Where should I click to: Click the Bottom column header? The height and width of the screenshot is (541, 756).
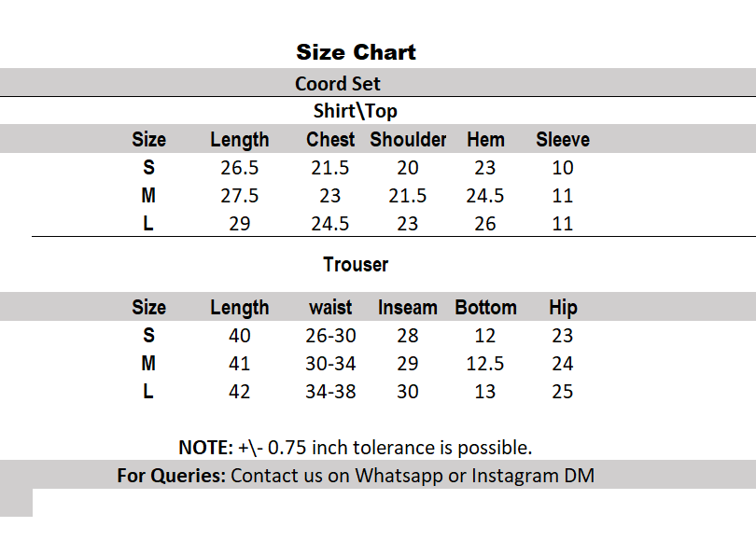pyautogui.click(x=485, y=308)
